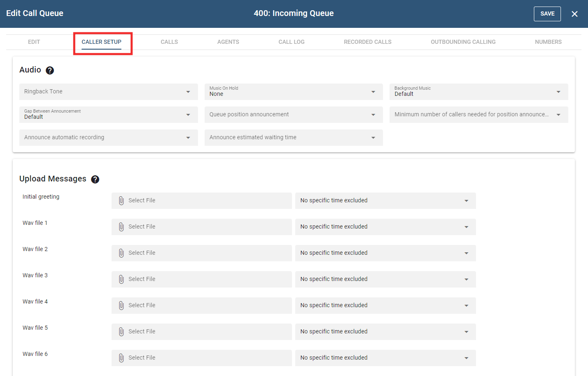Close the Edit Call Queue dialog
Image resolution: width=588 pixels, height=376 pixels.
(574, 14)
